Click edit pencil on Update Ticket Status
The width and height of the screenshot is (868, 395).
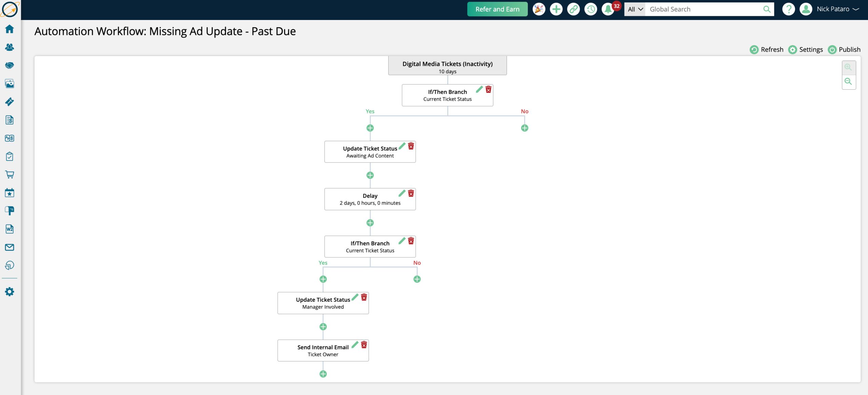tap(402, 146)
